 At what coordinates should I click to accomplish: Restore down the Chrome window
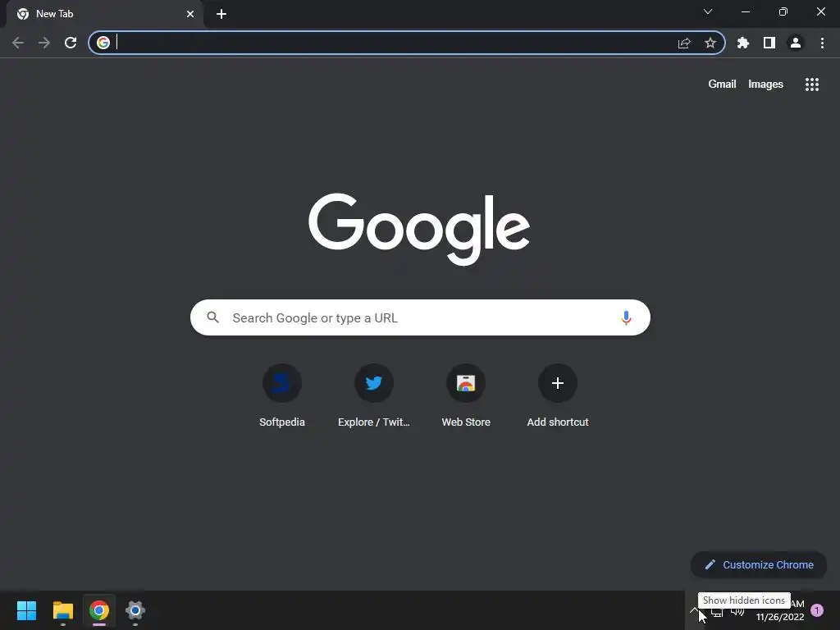tap(783, 11)
